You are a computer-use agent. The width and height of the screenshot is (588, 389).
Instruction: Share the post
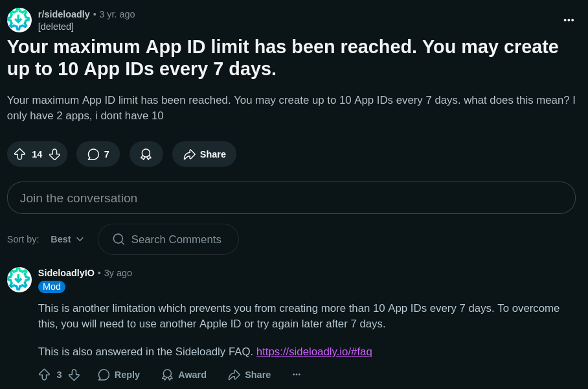pos(204,154)
